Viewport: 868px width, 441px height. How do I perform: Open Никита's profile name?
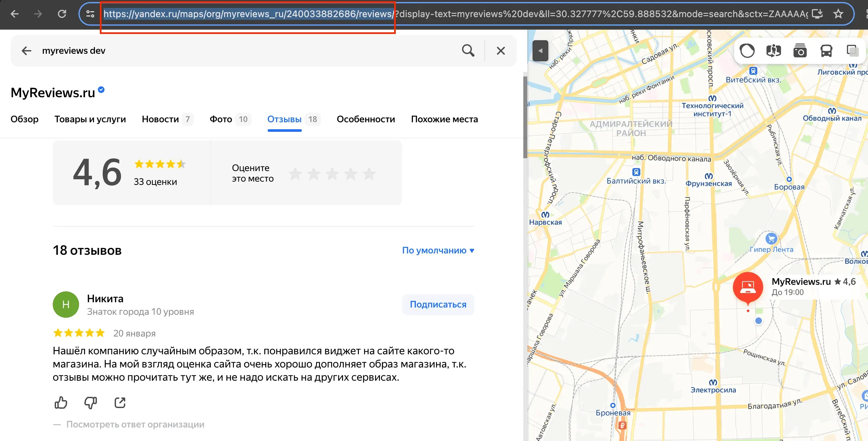[105, 299]
